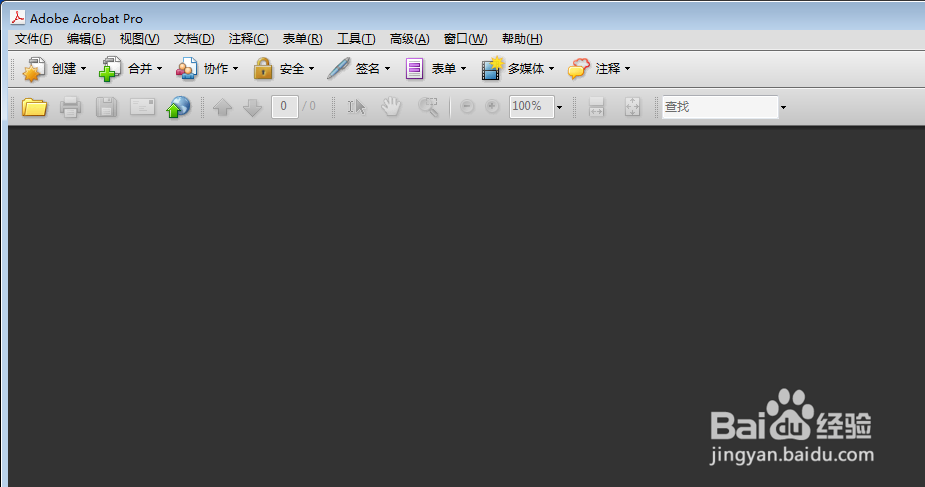
Task: Expand the 协作 dropdown arrow
Action: coord(235,69)
